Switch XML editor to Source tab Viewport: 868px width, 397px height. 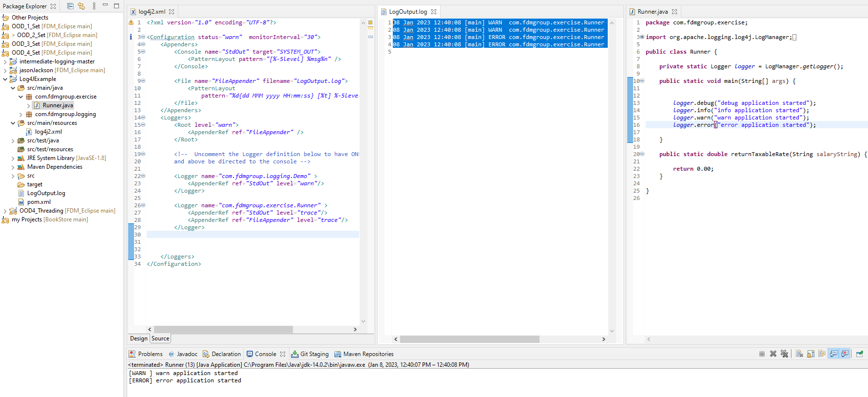tap(160, 338)
